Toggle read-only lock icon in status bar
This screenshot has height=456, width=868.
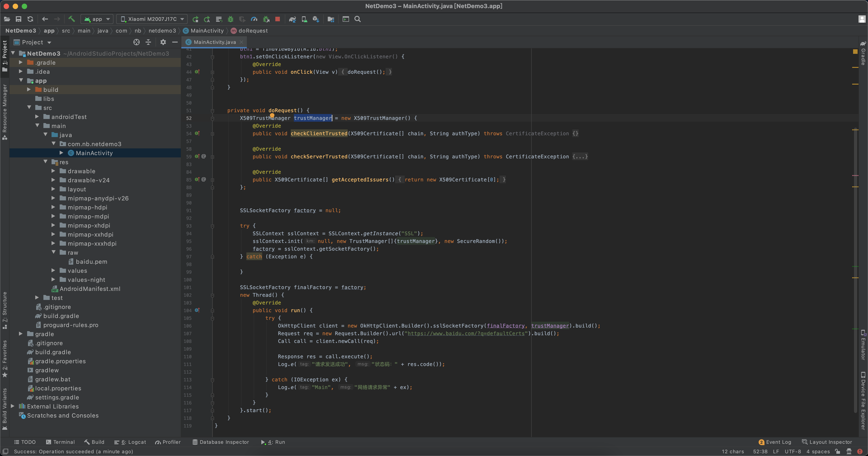tap(838, 451)
